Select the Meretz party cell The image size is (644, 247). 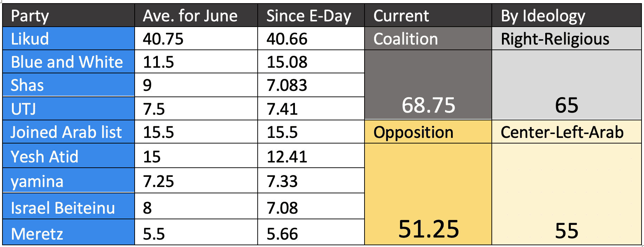tap(68, 233)
